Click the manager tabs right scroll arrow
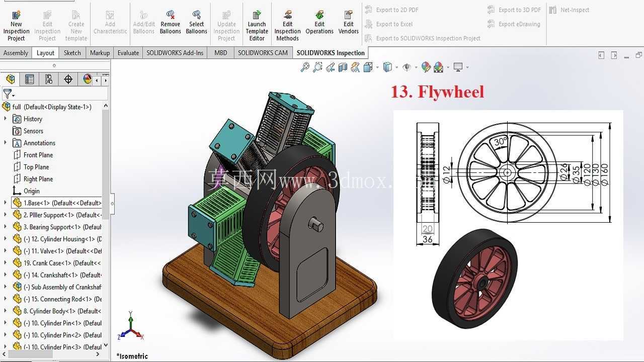This screenshot has width=644, height=362. tap(106, 79)
